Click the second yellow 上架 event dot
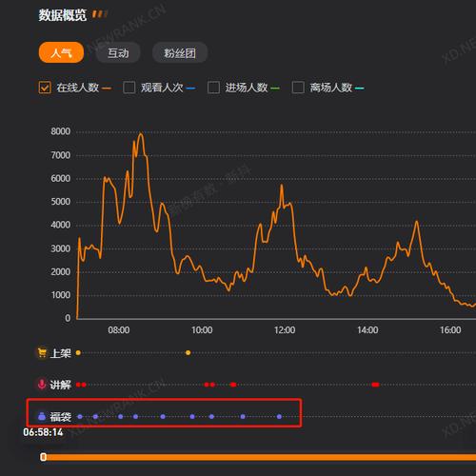This screenshot has width=476, height=476. click(x=188, y=353)
